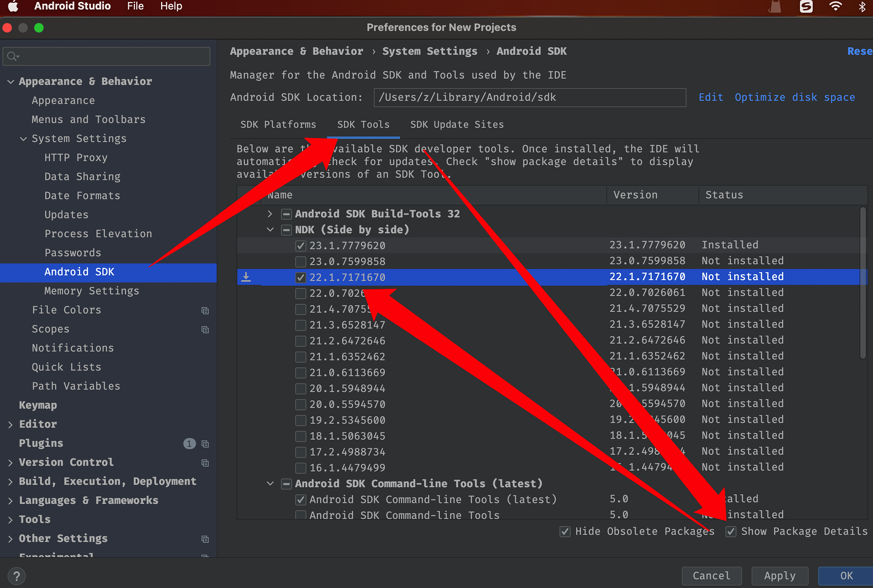Check NDK version 23.0.7599858
This screenshot has width=873, height=588.
coord(301,261)
